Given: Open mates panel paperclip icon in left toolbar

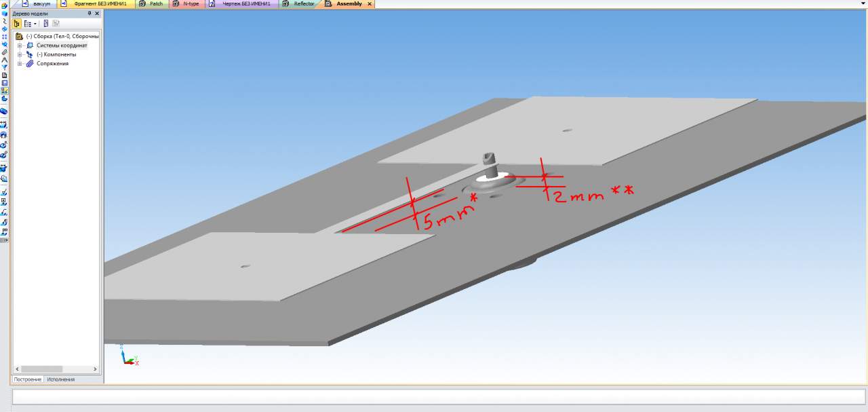Looking at the screenshot, I should [x=4, y=52].
